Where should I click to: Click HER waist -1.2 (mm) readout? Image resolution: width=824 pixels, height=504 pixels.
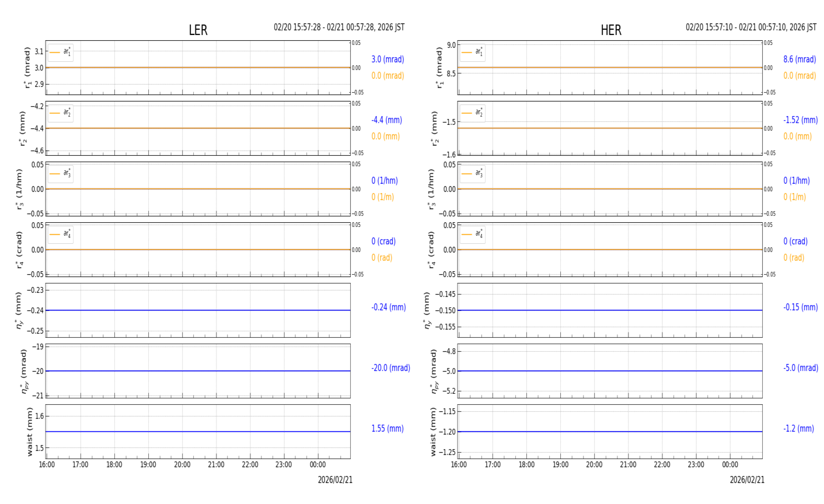(798, 429)
